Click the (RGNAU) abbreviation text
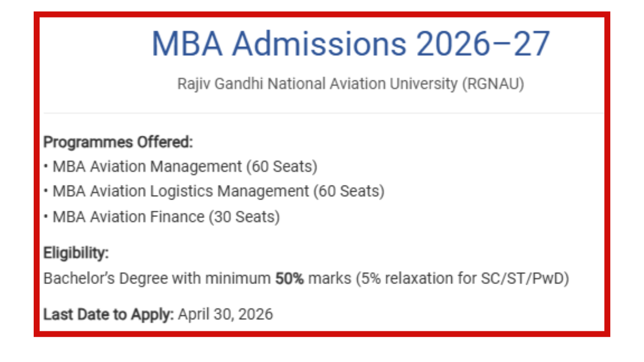This screenshot has height=362, width=644. pyautogui.click(x=493, y=84)
